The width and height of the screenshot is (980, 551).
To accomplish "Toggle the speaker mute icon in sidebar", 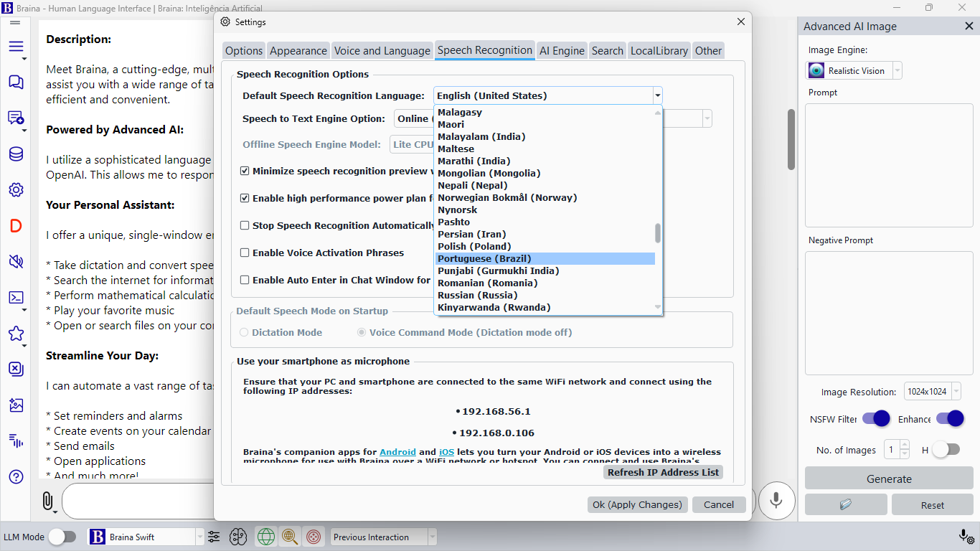I will point(16,261).
